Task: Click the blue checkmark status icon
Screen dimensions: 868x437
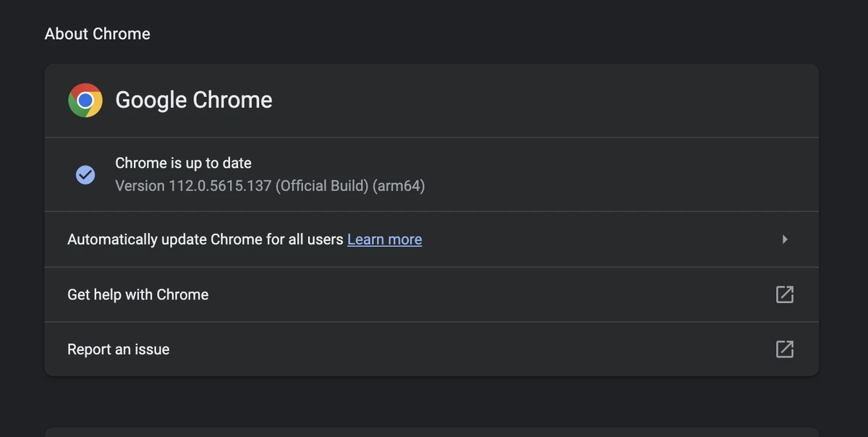Action: 85,174
